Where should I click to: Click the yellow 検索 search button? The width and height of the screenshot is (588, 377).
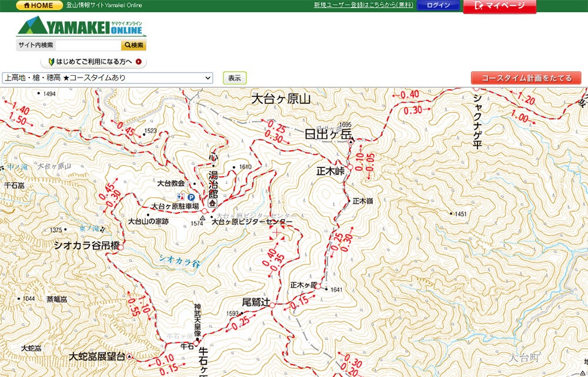[x=133, y=45]
